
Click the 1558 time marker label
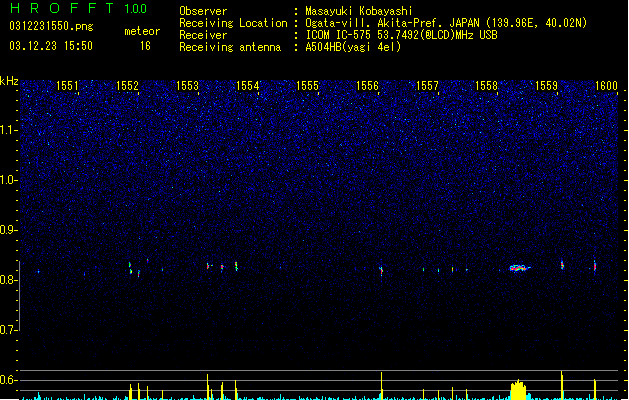click(x=486, y=86)
